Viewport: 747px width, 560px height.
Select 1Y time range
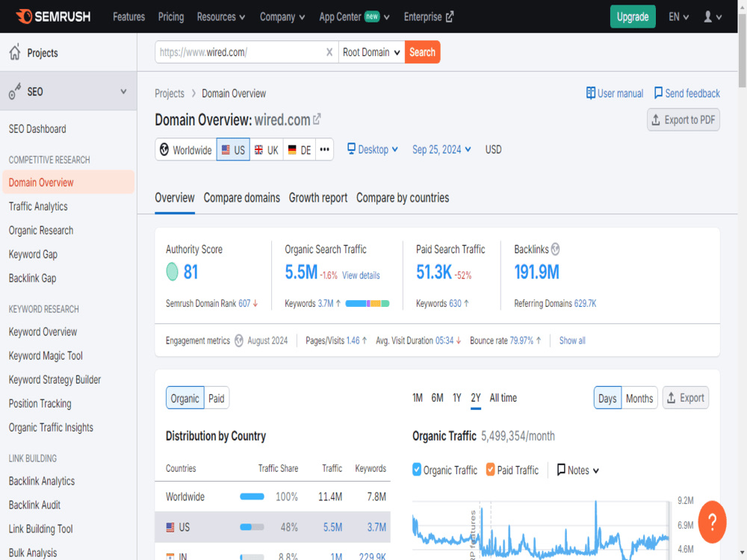point(456,398)
